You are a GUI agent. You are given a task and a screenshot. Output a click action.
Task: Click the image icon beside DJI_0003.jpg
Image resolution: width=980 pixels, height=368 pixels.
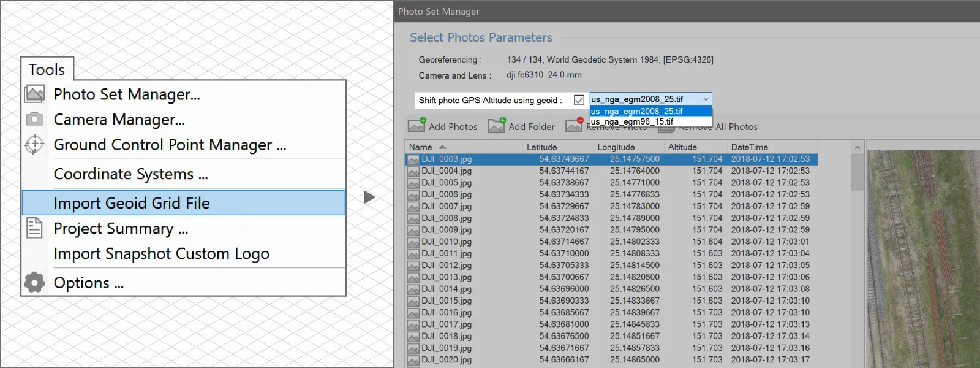(413, 159)
